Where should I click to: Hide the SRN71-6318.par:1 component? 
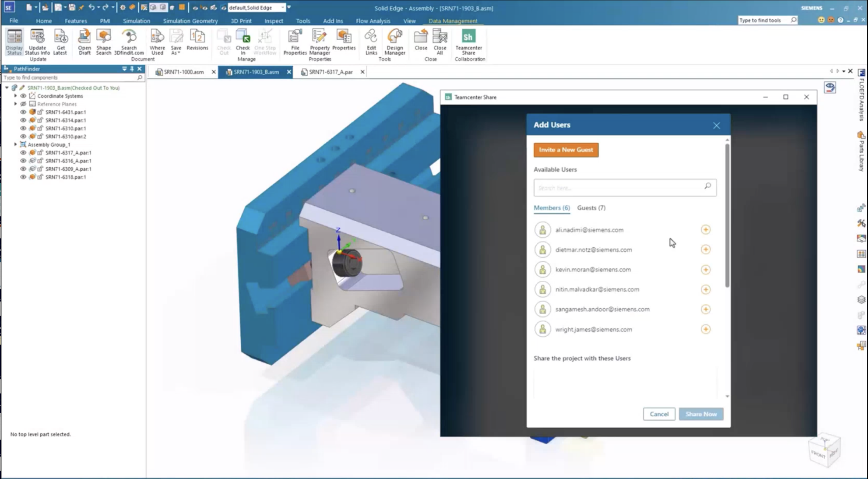click(24, 177)
